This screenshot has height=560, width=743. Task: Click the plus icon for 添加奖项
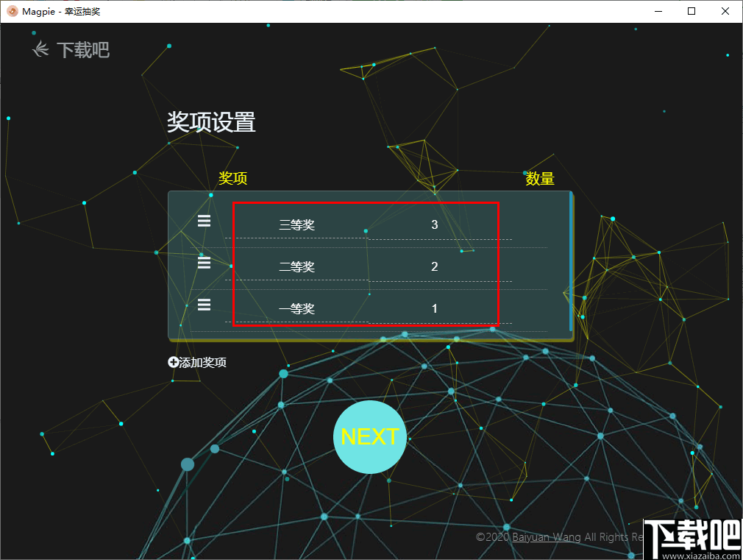173,362
